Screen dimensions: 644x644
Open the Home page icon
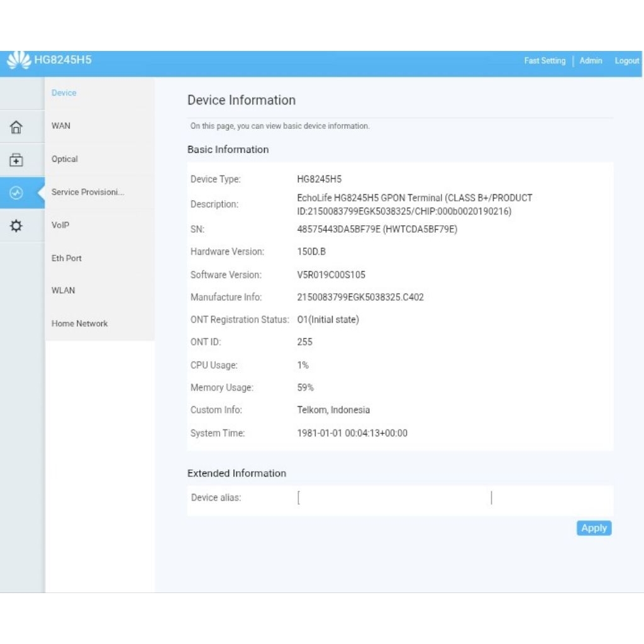(16, 127)
